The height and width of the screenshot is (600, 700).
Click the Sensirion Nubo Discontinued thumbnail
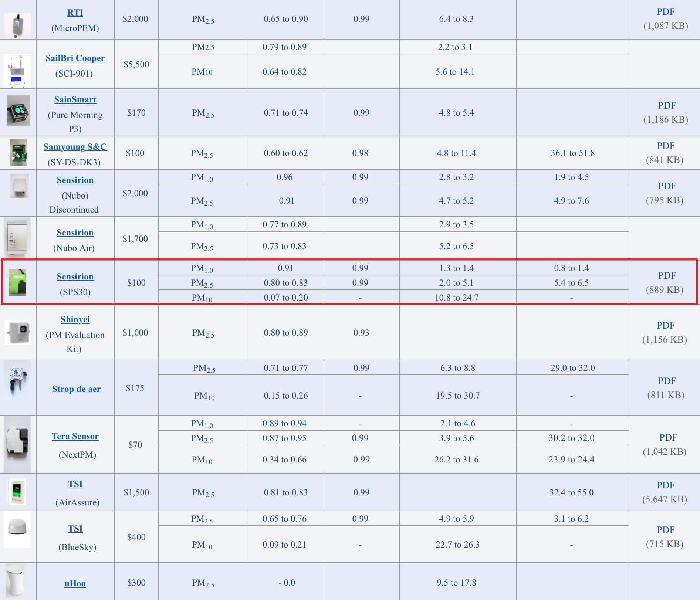pyautogui.click(x=19, y=186)
